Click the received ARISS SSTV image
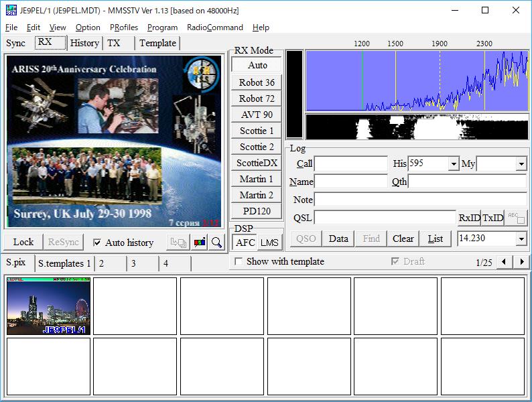Viewport: 532px width, 402px height. (x=114, y=141)
